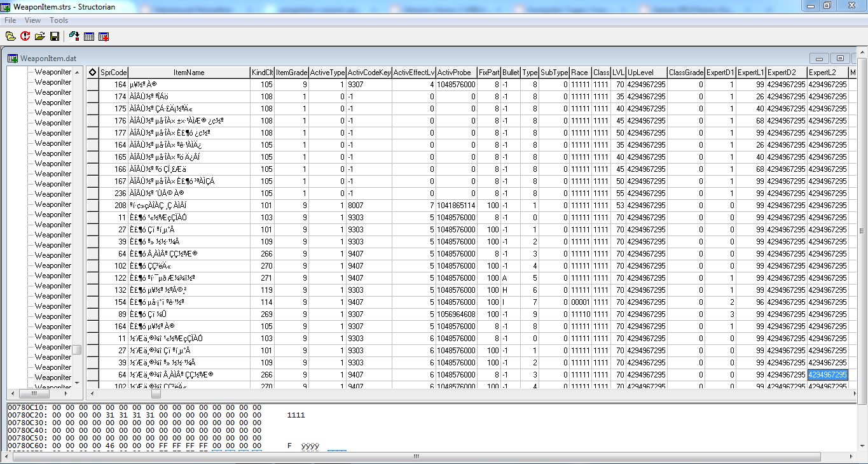The height and width of the screenshot is (464, 868).
Task: Click the ItemName column header
Action: point(189,73)
